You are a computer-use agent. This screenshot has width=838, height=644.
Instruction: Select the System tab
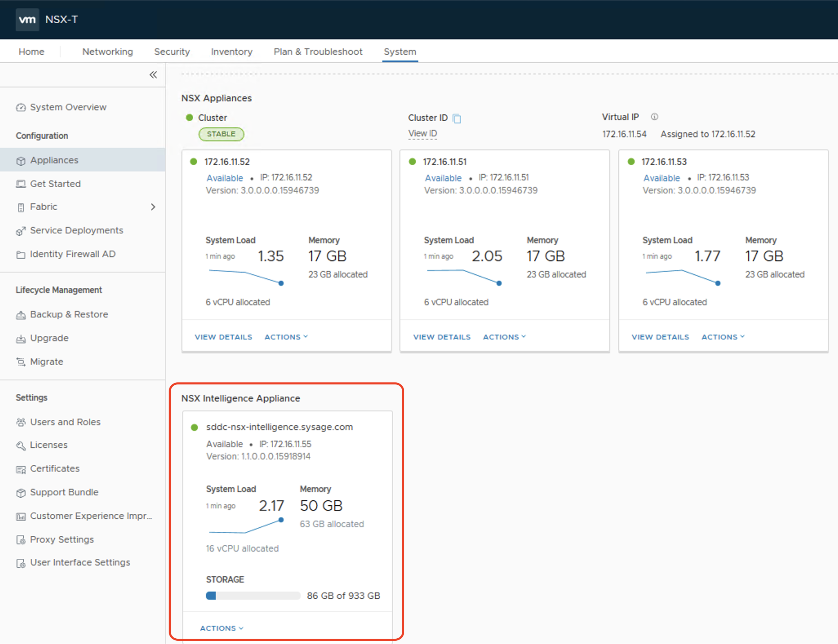tap(400, 52)
